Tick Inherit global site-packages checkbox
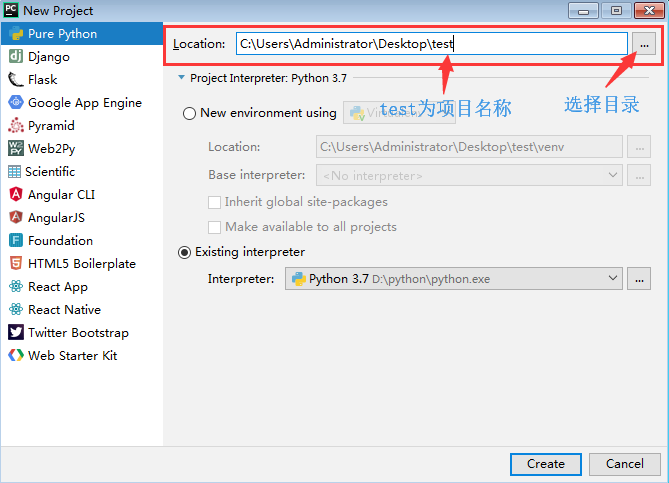Screen dimensions: 669x483 214,202
